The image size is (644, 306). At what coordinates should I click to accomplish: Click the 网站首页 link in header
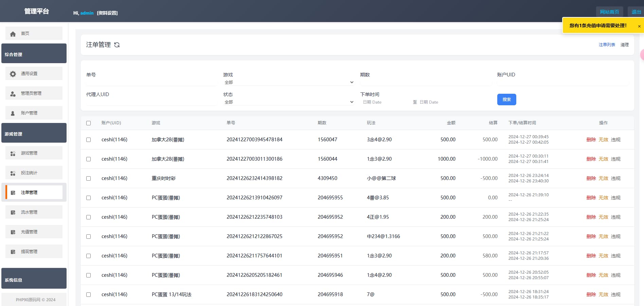click(609, 12)
